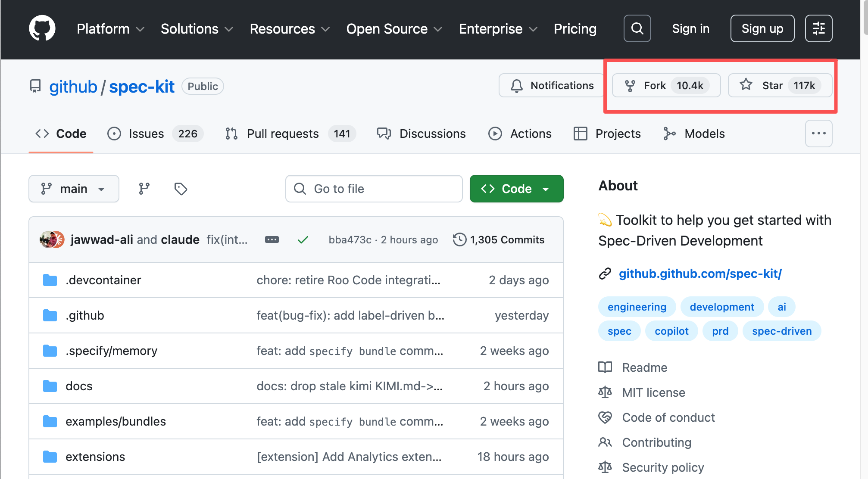The image size is (868, 479).
Task: Go to the Pricing page
Action: pyautogui.click(x=575, y=28)
